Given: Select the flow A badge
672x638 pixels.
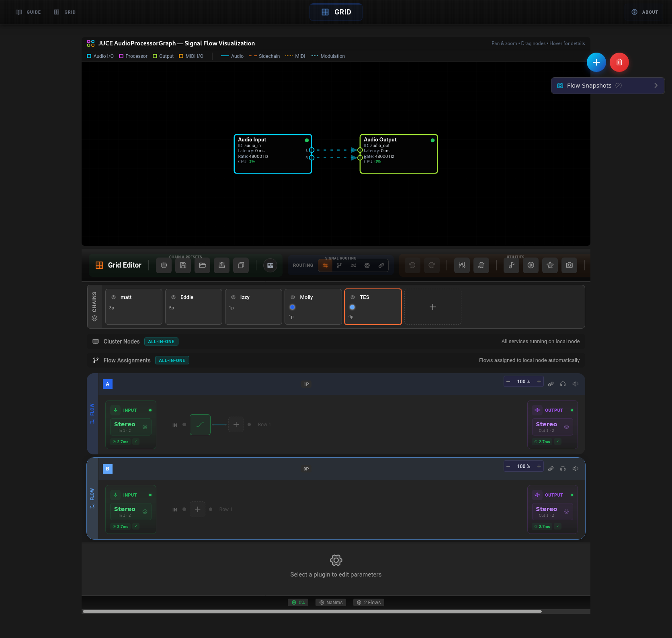Looking at the screenshot, I should pos(108,384).
